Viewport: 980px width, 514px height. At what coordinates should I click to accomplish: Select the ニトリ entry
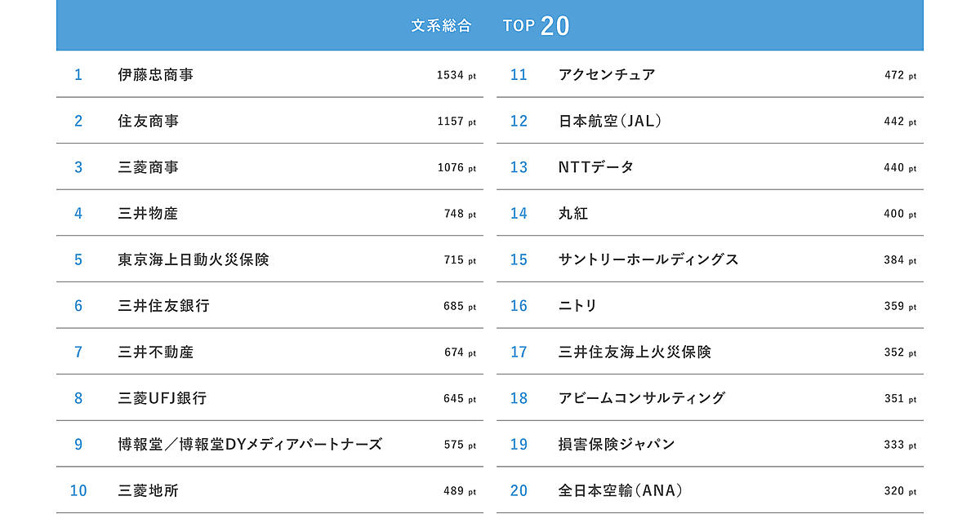pos(577,306)
